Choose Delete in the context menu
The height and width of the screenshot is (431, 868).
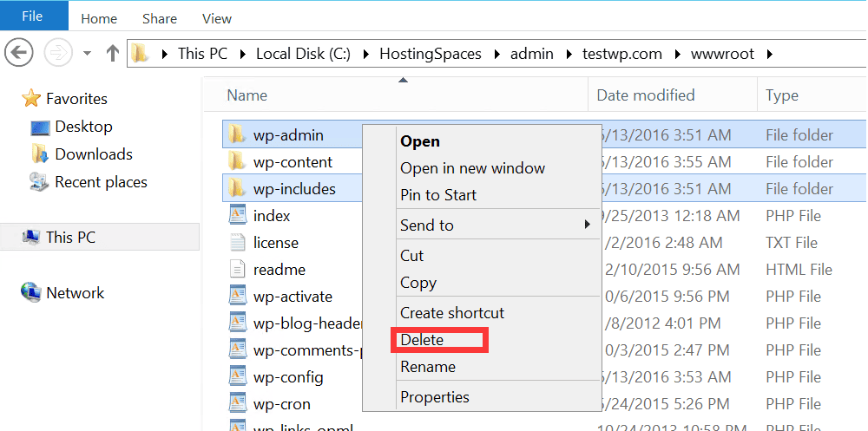[422, 340]
